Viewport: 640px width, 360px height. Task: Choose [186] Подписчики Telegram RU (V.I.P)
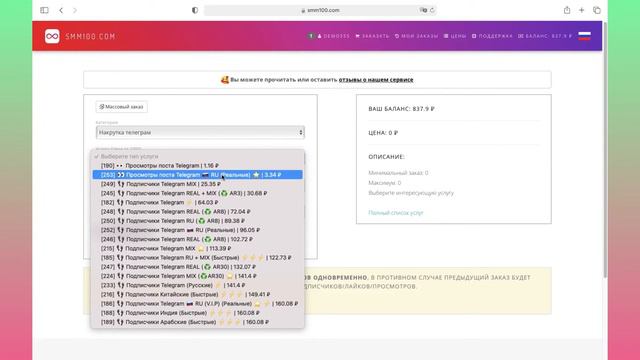tap(198, 304)
